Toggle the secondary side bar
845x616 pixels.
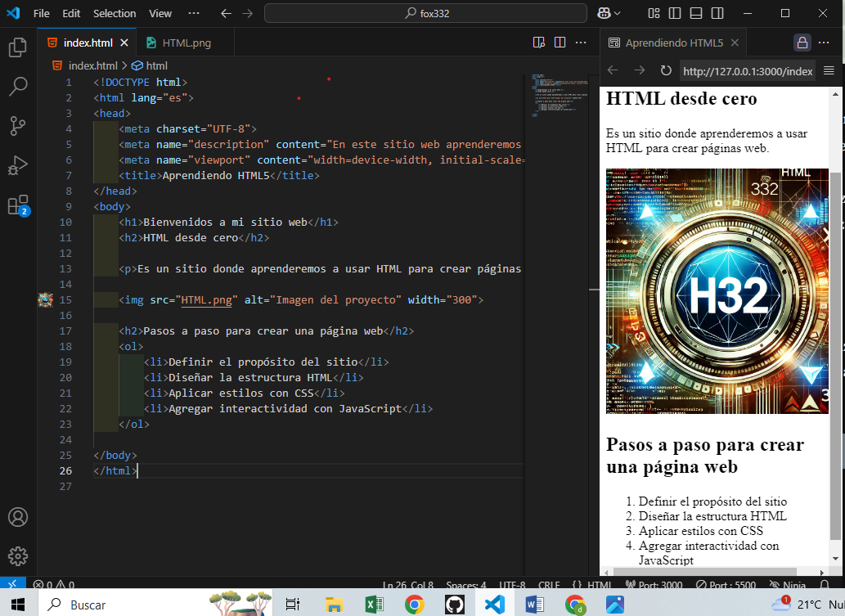coord(717,13)
